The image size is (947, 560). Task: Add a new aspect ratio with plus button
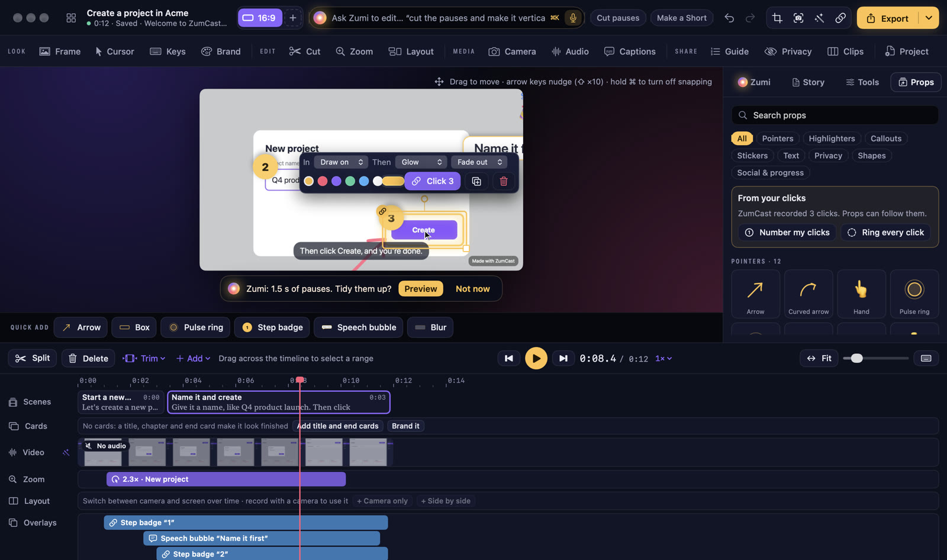293,18
